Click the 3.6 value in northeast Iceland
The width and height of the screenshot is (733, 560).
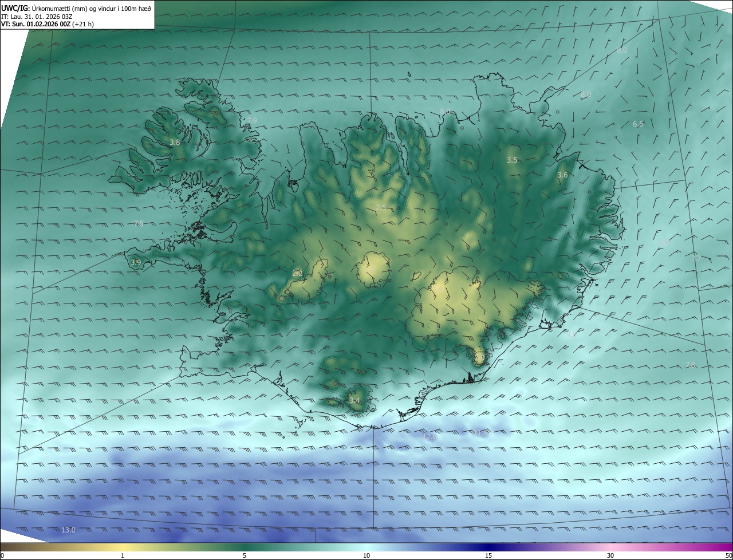(562, 175)
